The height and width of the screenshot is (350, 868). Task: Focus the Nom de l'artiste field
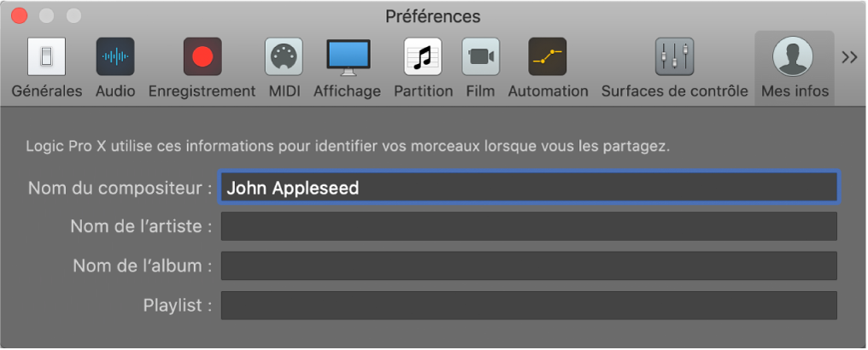click(529, 226)
